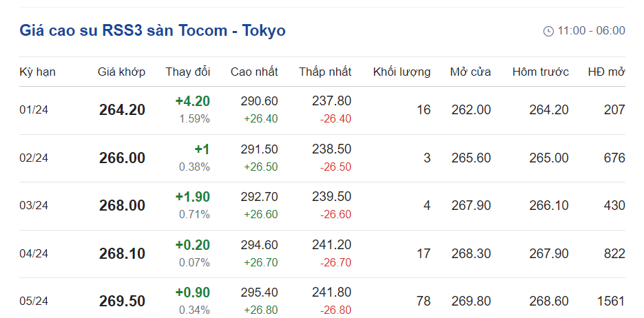Click the Khối lượng column header
The width and height of the screenshot is (644, 318).
point(402,72)
